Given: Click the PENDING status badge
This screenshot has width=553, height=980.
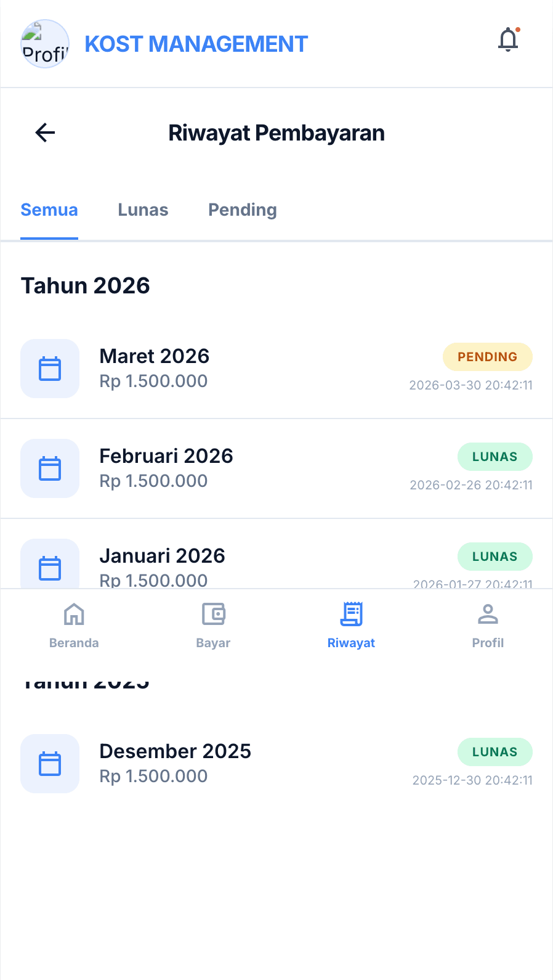Looking at the screenshot, I should 487,357.
